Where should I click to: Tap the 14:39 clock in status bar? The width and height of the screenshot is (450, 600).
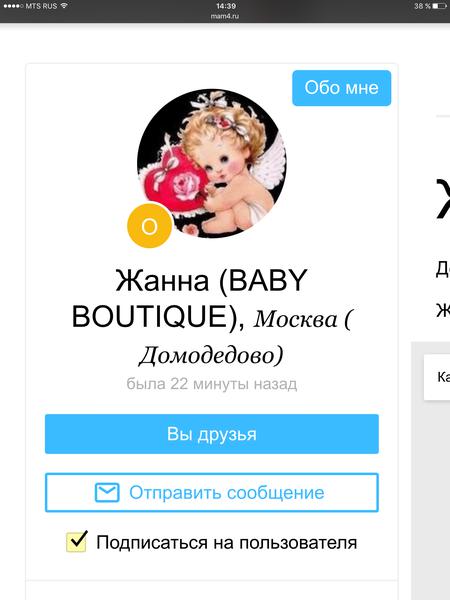(226, 6)
